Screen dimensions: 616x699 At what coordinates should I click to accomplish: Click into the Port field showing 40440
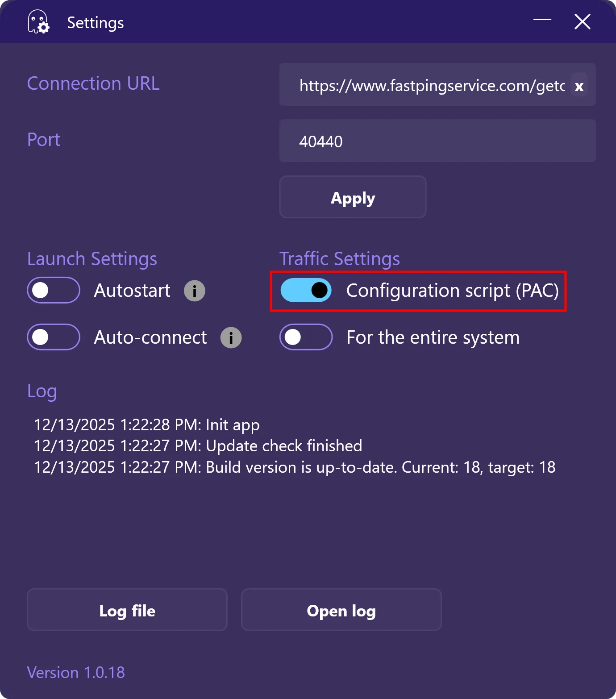[x=437, y=141]
